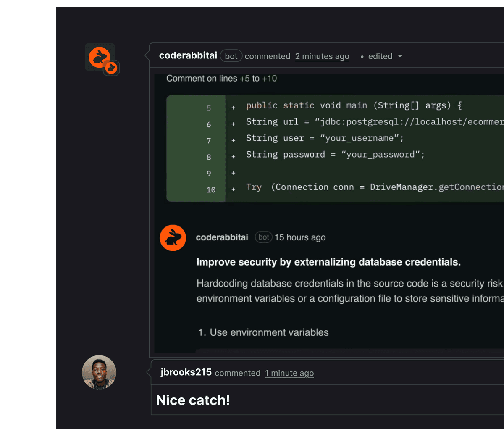The height and width of the screenshot is (429, 504).
Task: Click the plus marker on line 9
Action: [234, 173]
